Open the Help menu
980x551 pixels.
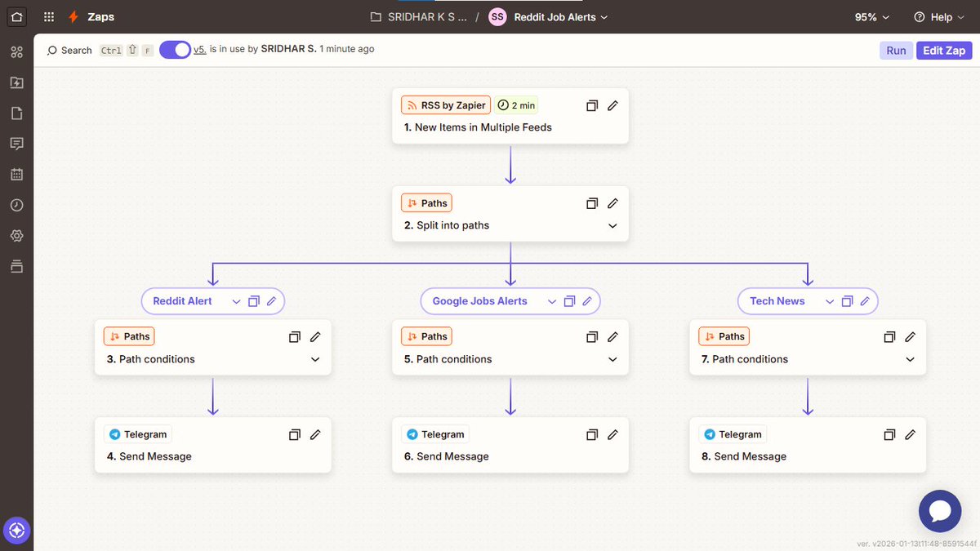click(938, 17)
